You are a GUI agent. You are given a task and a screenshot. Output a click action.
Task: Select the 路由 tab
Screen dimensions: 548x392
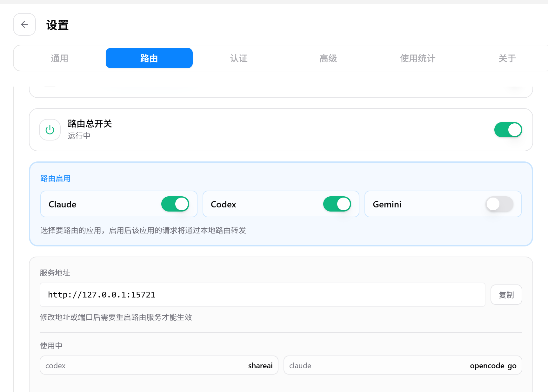149,58
